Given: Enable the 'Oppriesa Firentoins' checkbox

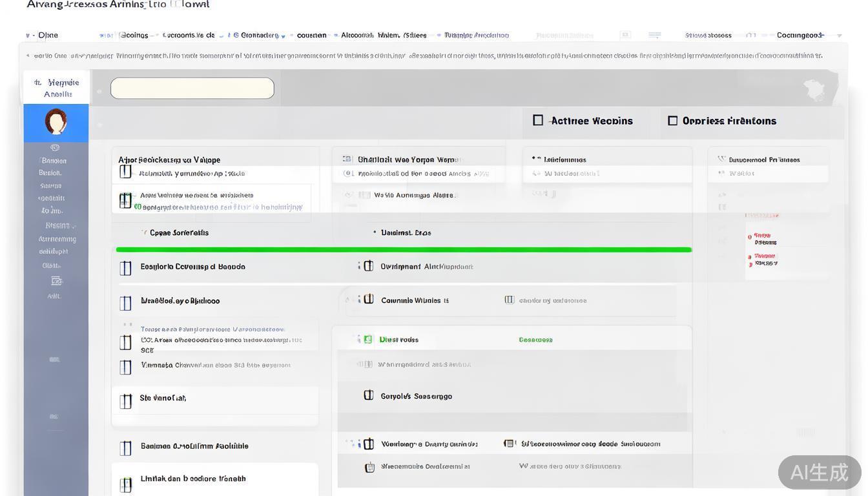Looking at the screenshot, I should tap(672, 121).
